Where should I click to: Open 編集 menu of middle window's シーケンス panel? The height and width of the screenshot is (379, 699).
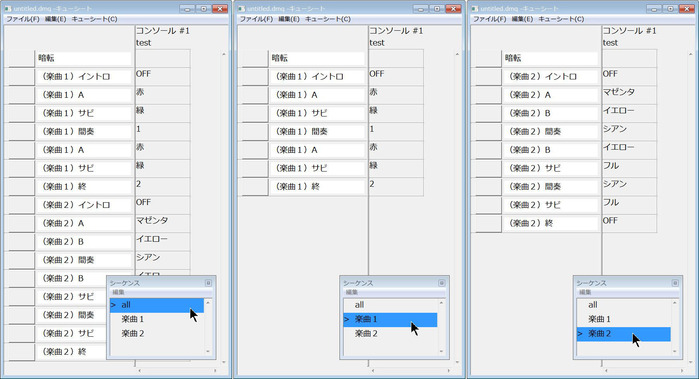coord(352,292)
